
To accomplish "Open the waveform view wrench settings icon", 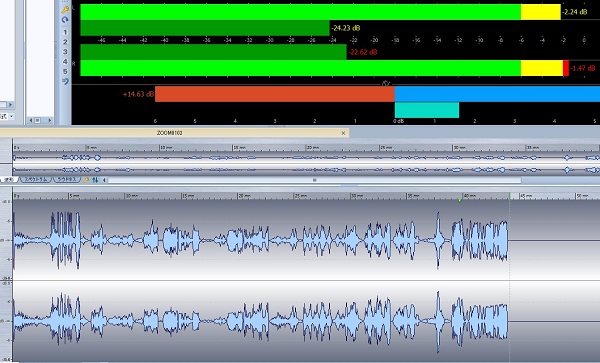I will click(86, 180).
